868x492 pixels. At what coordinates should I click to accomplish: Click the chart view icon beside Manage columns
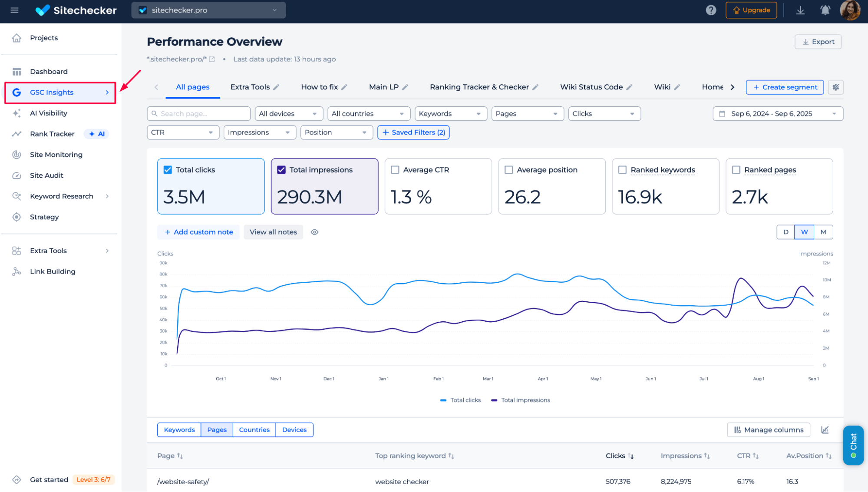[x=825, y=430]
